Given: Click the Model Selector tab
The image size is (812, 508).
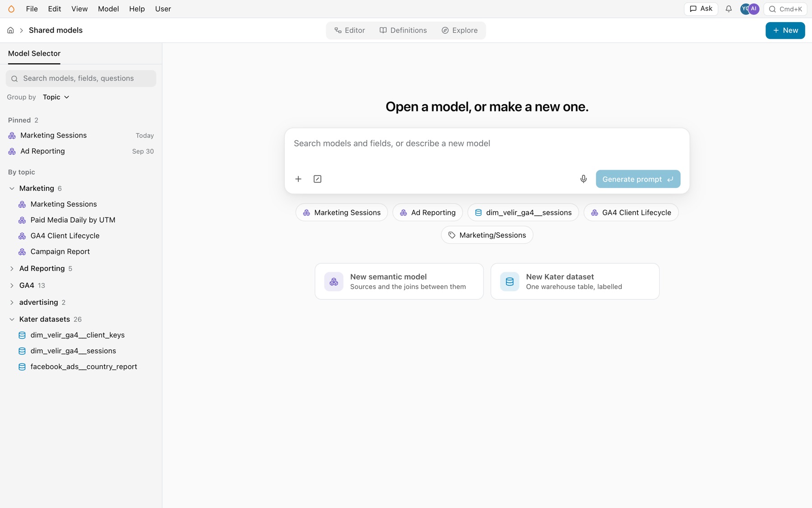Looking at the screenshot, I should [34, 53].
